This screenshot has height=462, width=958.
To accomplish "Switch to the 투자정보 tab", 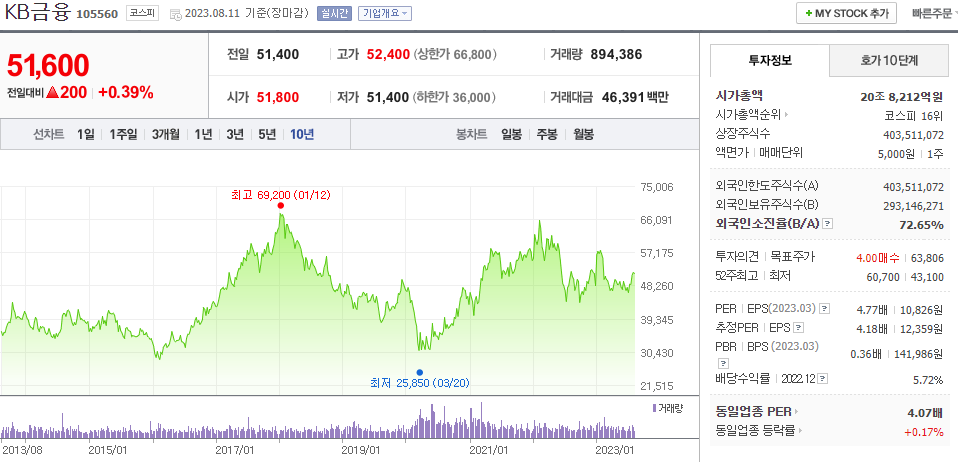I will pyautogui.click(x=770, y=60).
